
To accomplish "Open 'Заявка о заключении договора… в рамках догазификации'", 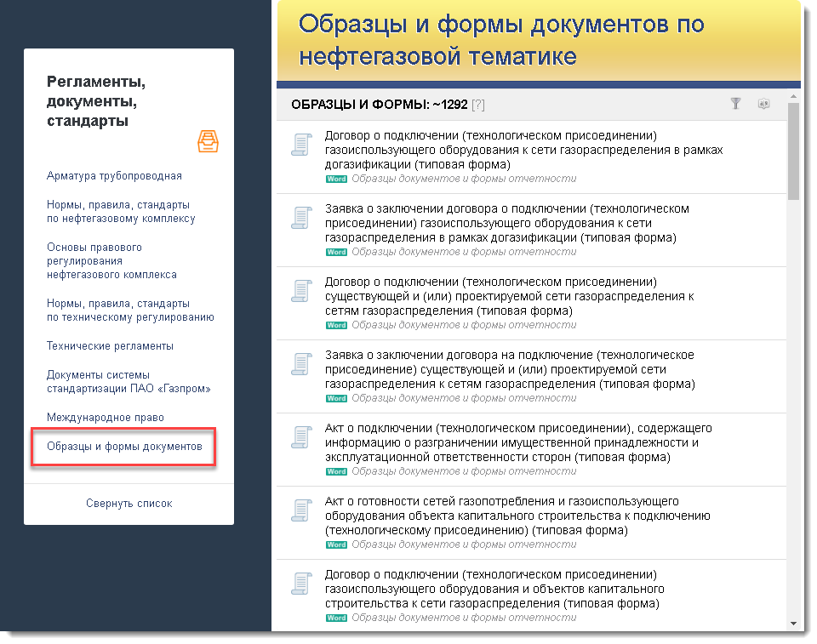I will [x=507, y=223].
